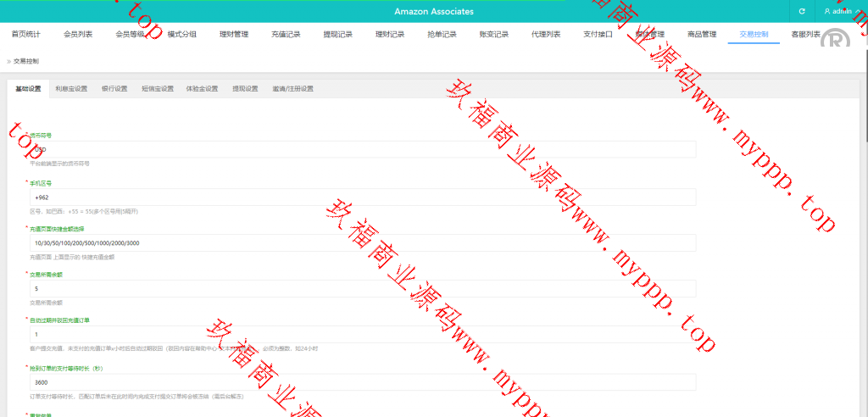Open the 客服列表 menu item
Screen dimensions: 868x417
tap(805, 35)
